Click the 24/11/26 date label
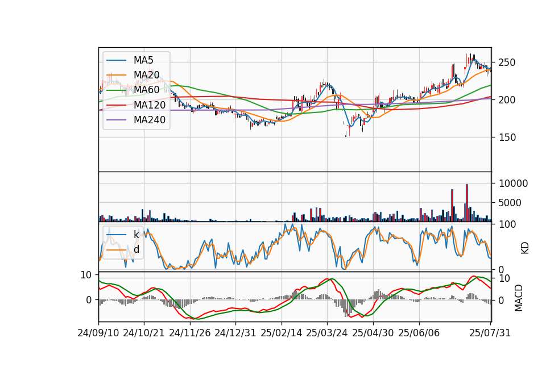Viewport: 546px width, 392px height. tap(190, 333)
